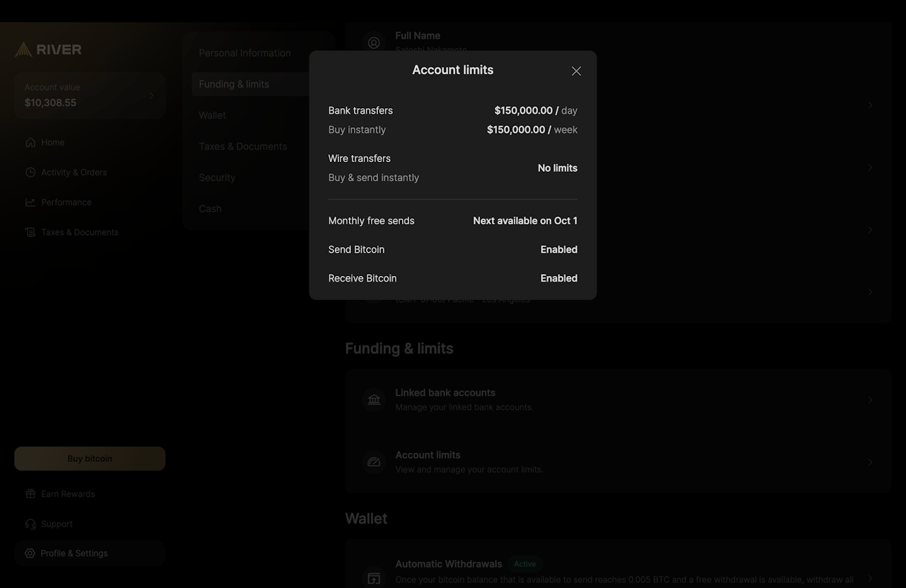Image resolution: width=906 pixels, height=588 pixels.
Task: Open the Security settings tab
Action: (x=217, y=178)
